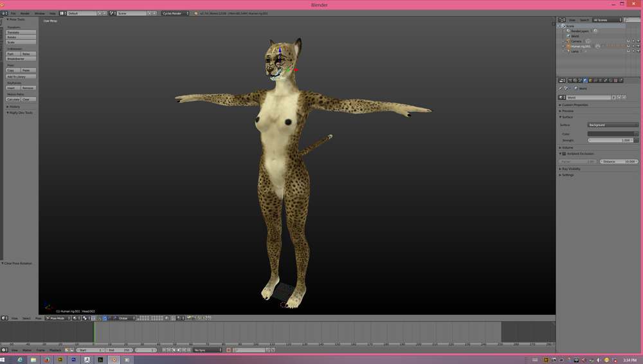Enable the Ambient Occlusion checkbox
Image resolution: width=643 pixels, height=364 pixels.
pos(564,154)
